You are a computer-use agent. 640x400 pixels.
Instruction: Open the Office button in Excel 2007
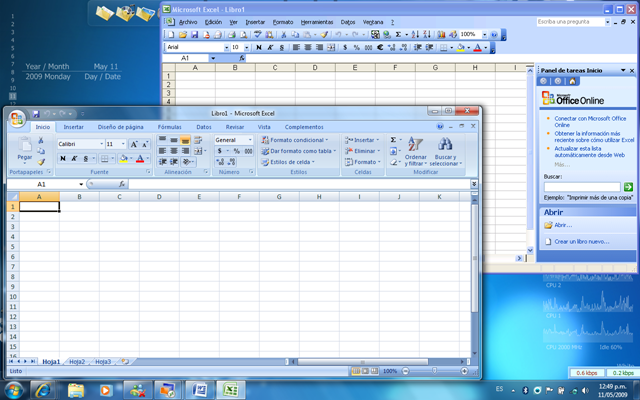pyautogui.click(x=17, y=119)
